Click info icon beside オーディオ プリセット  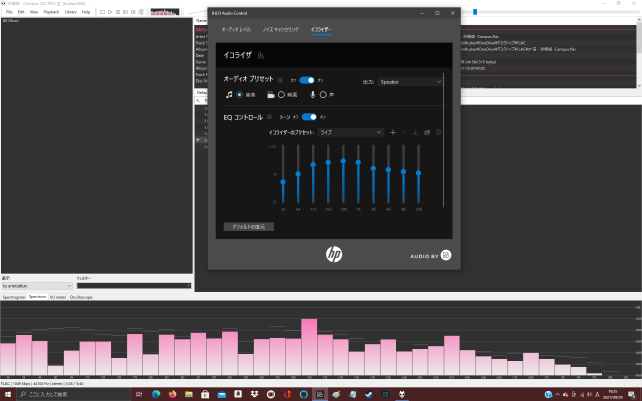(x=280, y=80)
